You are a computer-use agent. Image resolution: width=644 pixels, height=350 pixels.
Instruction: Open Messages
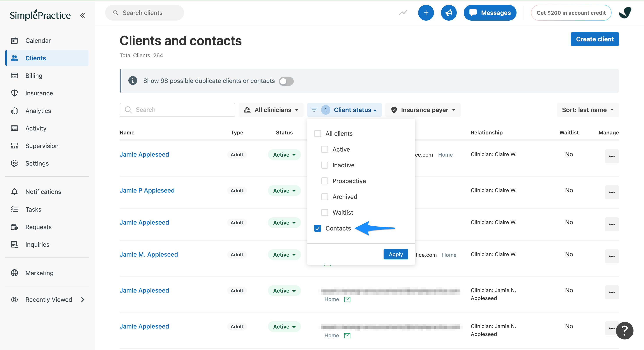(x=490, y=12)
